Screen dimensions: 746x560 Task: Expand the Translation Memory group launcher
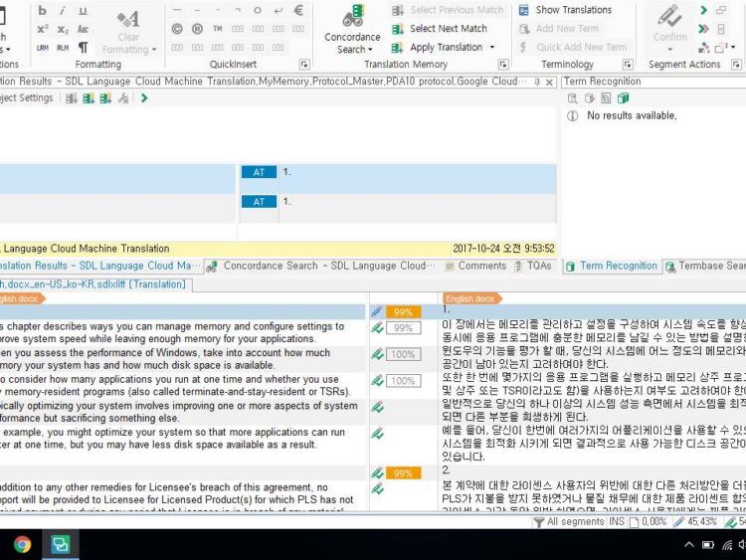[503, 65]
